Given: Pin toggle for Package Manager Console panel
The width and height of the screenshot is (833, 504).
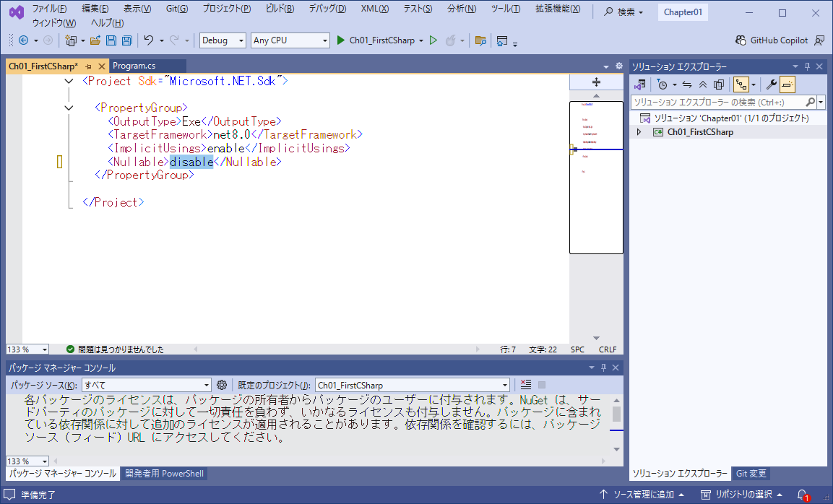Looking at the screenshot, I should (603, 368).
